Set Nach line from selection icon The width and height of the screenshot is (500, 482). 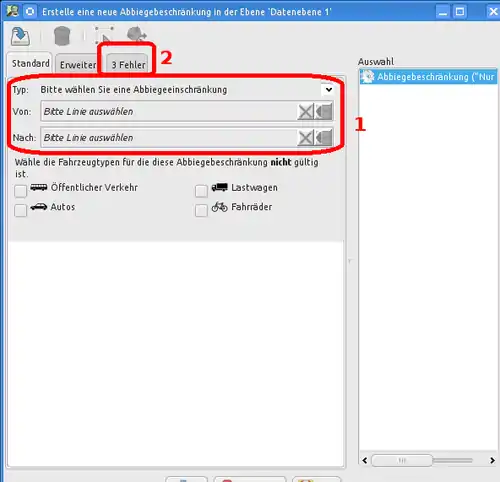coord(324,138)
